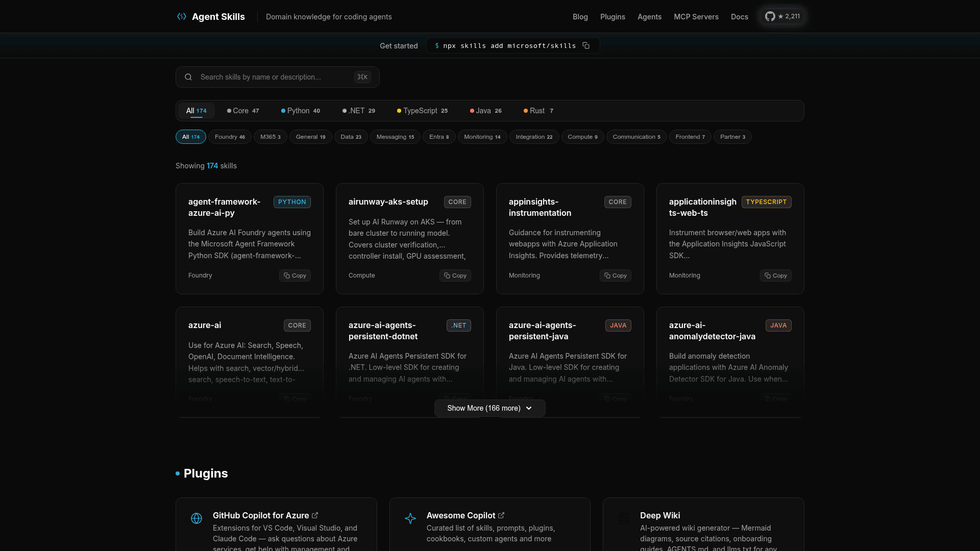The image size is (980, 551).
Task: Click the Agent Skills logo icon
Action: 182,17
